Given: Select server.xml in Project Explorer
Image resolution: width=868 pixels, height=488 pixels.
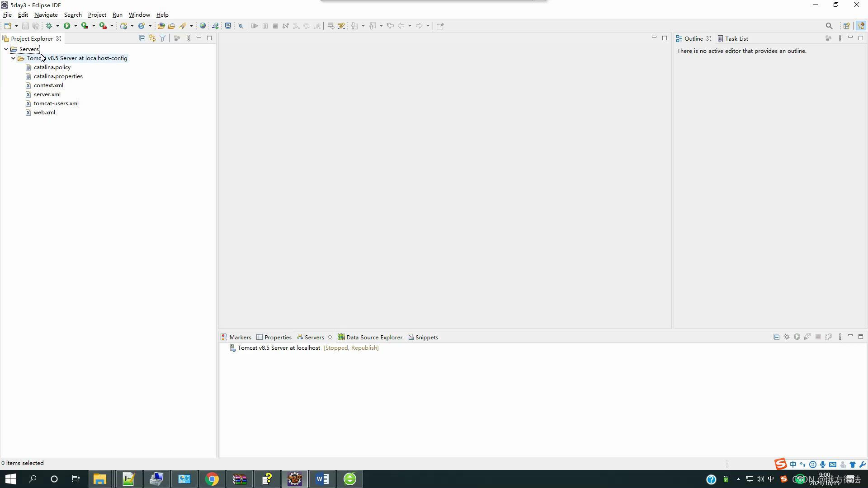Looking at the screenshot, I should click(47, 94).
